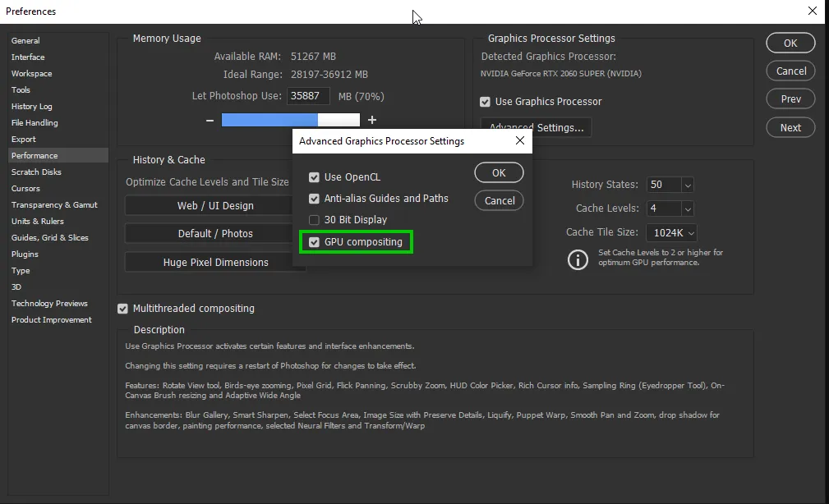This screenshot has width=829, height=504.
Task: Uncheck Use OpenCL
Action: coord(314,176)
